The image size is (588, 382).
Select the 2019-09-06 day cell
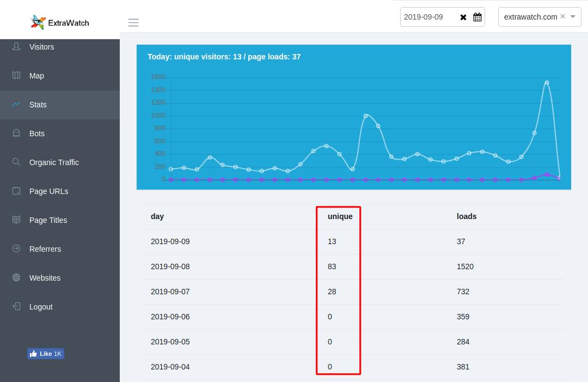(x=170, y=317)
